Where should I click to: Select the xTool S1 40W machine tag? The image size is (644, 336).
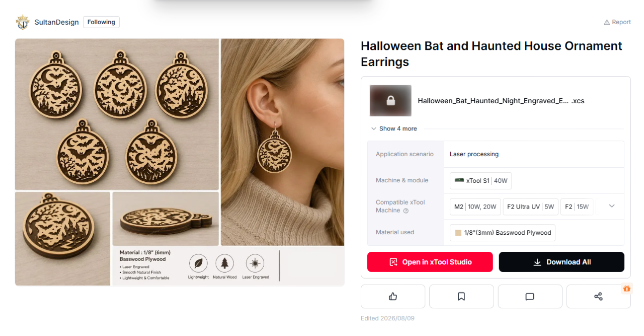[x=480, y=180]
